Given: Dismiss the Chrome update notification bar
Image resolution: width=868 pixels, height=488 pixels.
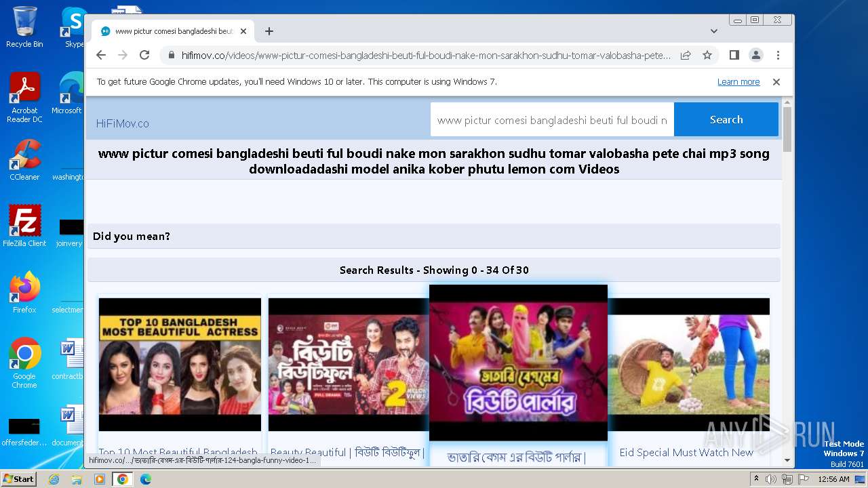Looking at the screenshot, I should (x=776, y=82).
